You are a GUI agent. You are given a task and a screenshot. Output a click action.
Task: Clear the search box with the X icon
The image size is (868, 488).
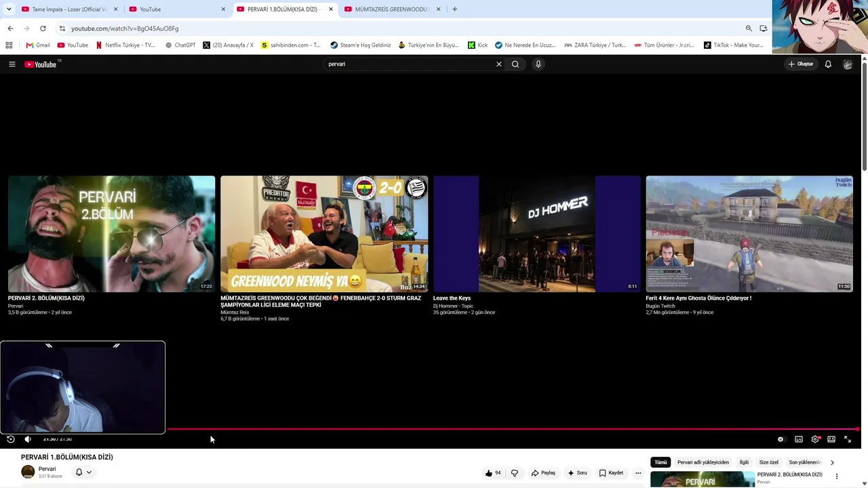pyautogui.click(x=499, y=64)
